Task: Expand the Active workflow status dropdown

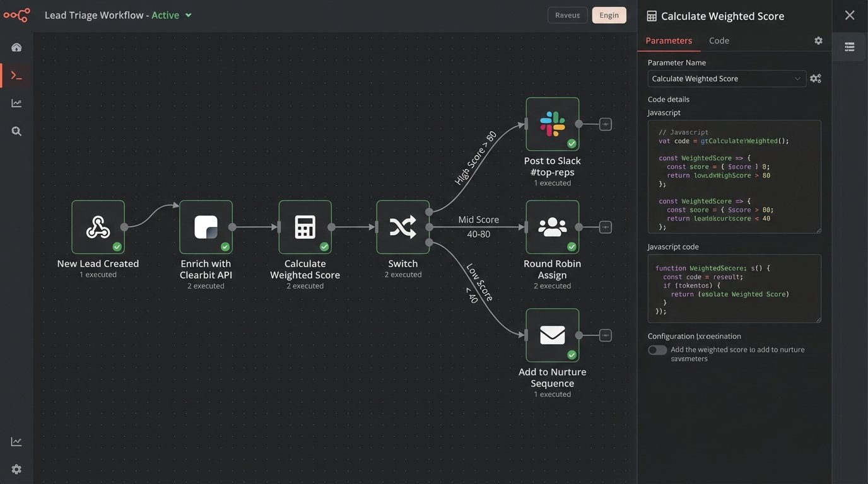Action: 187,14
